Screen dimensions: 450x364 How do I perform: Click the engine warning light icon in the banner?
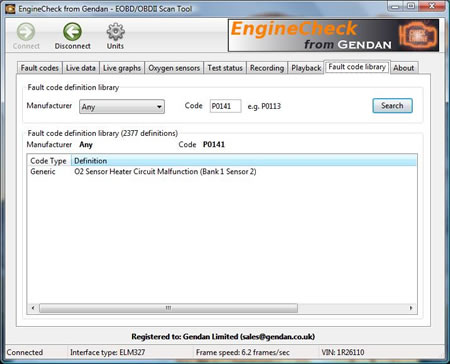(418, 35)
